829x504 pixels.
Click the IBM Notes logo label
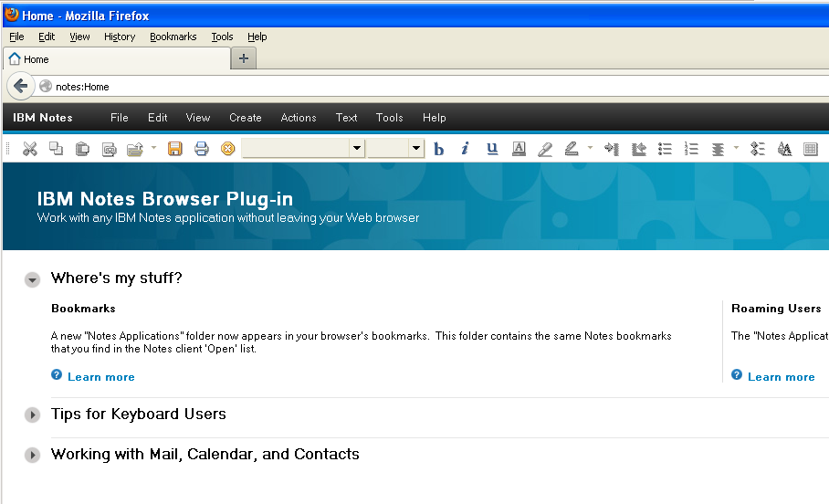(43, 118)
